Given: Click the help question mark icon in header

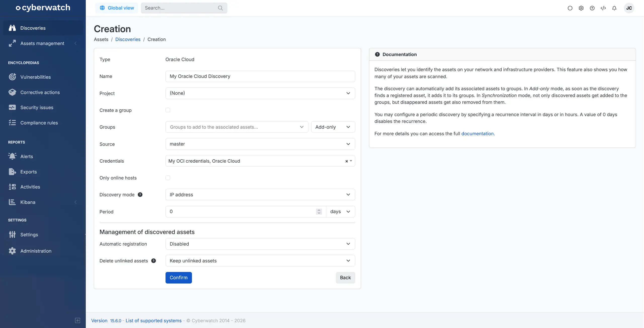Looking at the screenshot, I should click(x=592, y=8).
